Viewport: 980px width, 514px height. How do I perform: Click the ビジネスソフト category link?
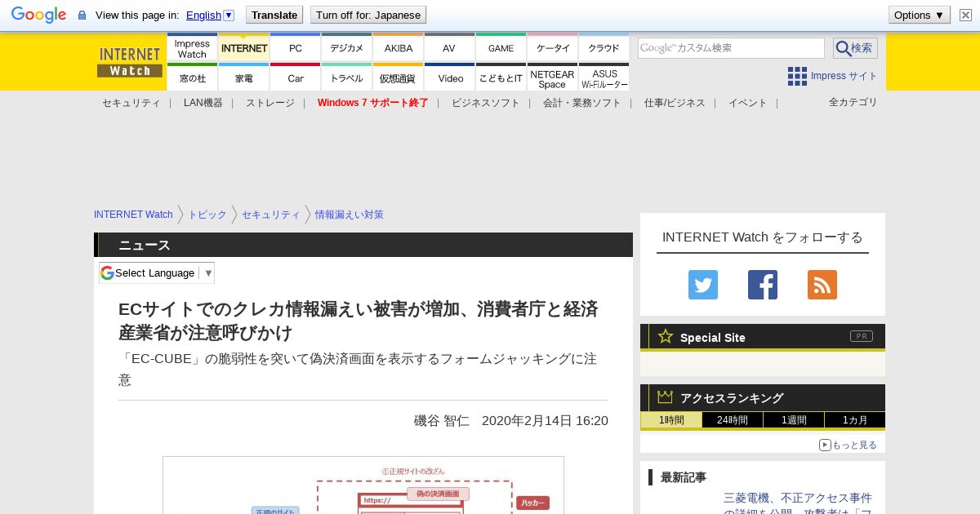coord(486,103)
